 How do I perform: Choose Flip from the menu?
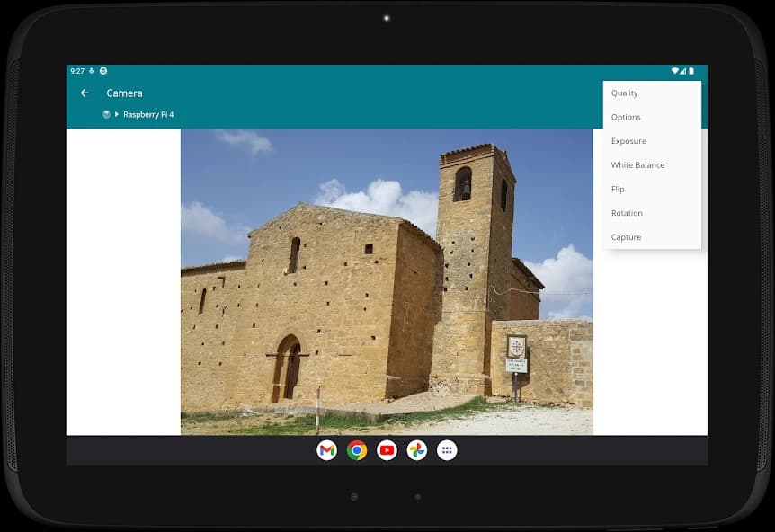tap(618, 190)
